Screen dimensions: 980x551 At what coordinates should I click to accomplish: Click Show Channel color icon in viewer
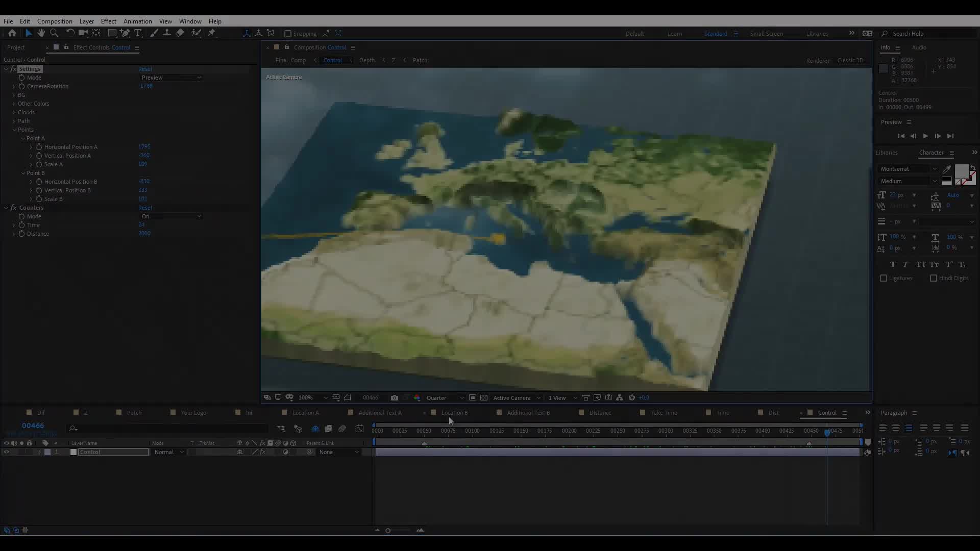point(417,398)
